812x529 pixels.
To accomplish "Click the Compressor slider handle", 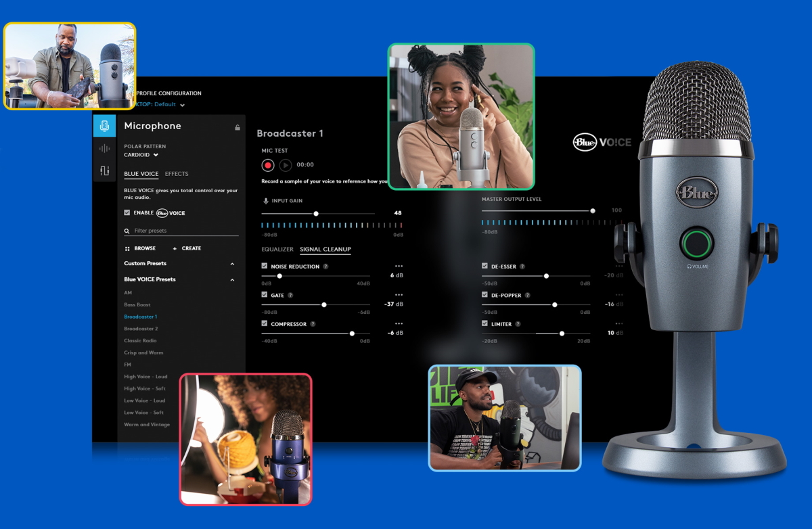I will (352, 333).
